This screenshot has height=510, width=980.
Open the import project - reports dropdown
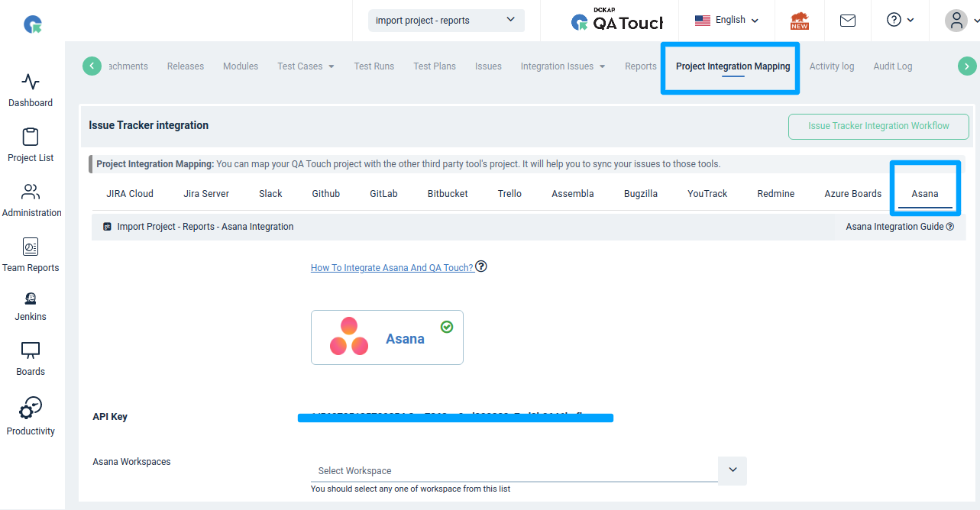(x=446, y=21)
